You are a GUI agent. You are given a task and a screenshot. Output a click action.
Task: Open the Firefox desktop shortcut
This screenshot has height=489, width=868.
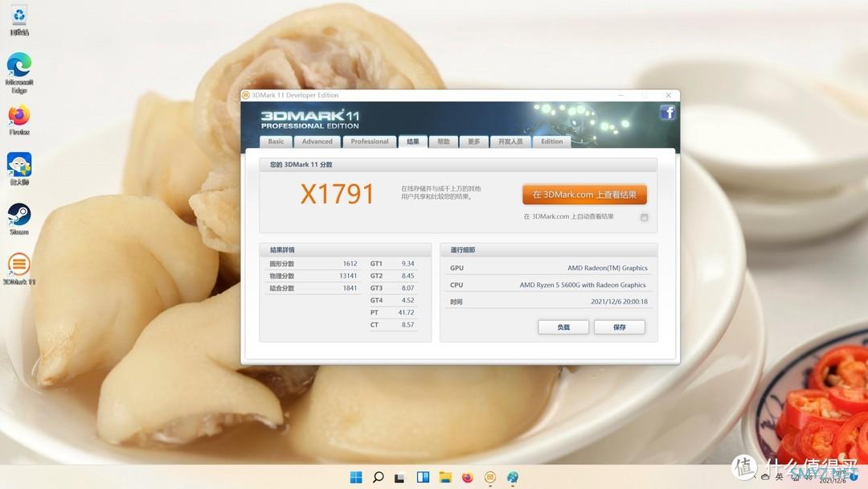(x=19, y=120)
